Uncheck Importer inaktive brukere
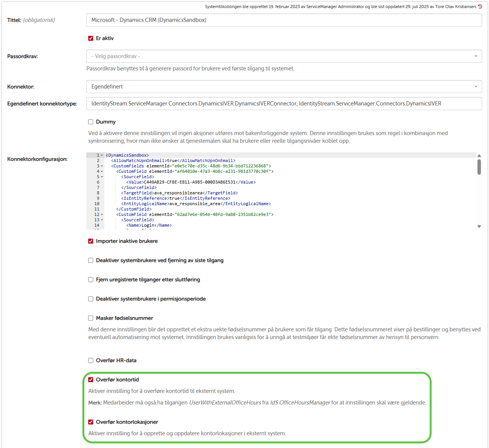 (x=91, y=241)
